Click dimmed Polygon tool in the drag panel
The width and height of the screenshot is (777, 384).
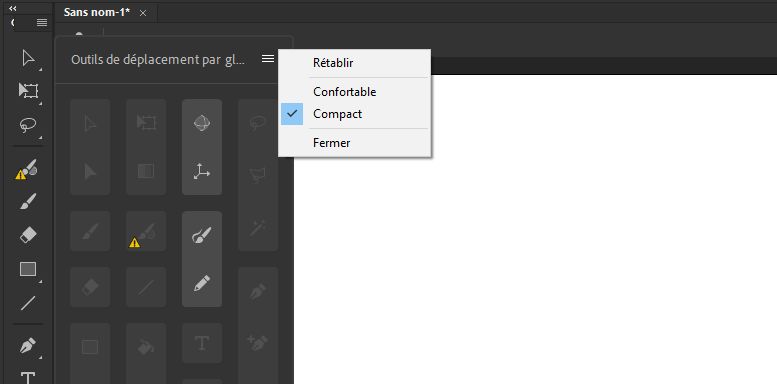coord(258,174)
